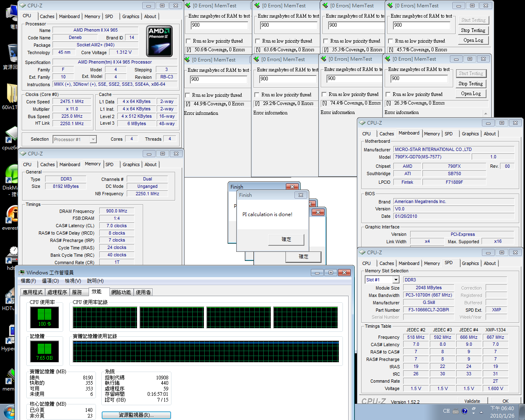Click title icon of CPU-Z SPD window
525x420 pixels.
(x=362, y=252)
